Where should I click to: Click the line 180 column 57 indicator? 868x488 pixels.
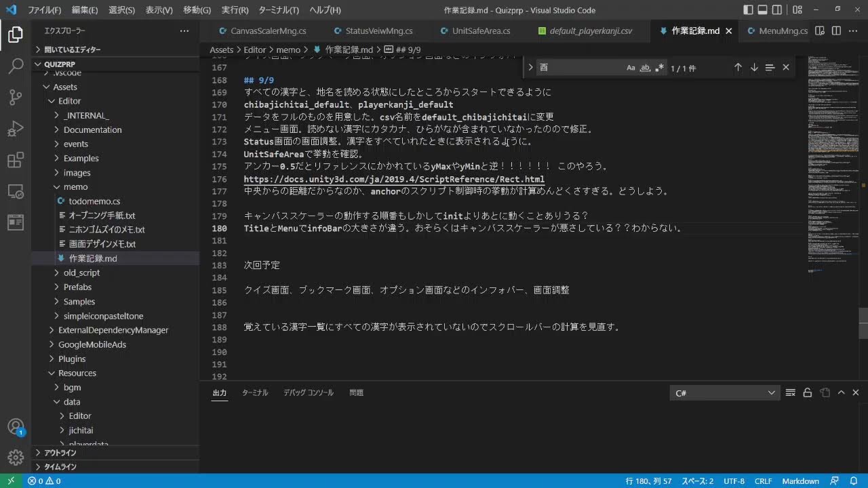(x=648, y=481)
